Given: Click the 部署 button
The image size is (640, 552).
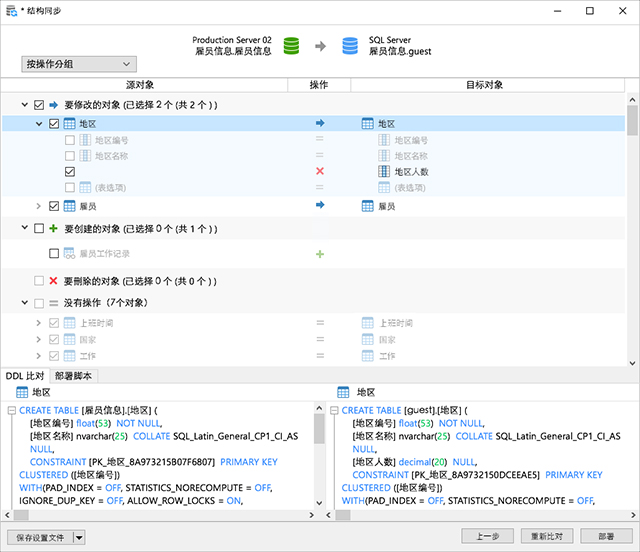Looking at the screenshot, I should coord(607,536).
